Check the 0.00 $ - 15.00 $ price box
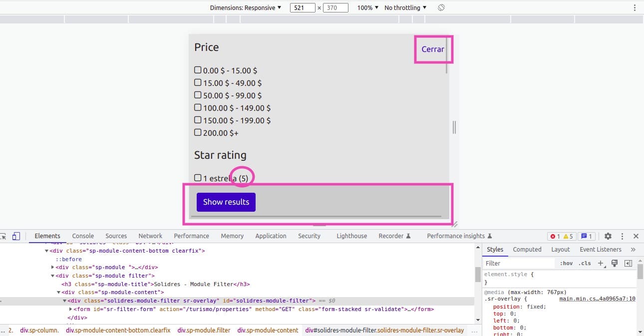644x336 pixels. pos(198,70)
